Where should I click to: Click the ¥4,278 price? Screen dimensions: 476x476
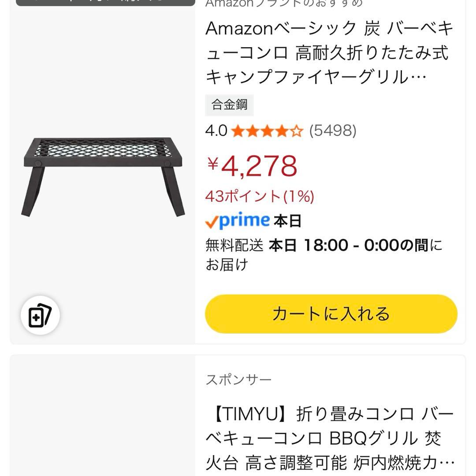253,166
